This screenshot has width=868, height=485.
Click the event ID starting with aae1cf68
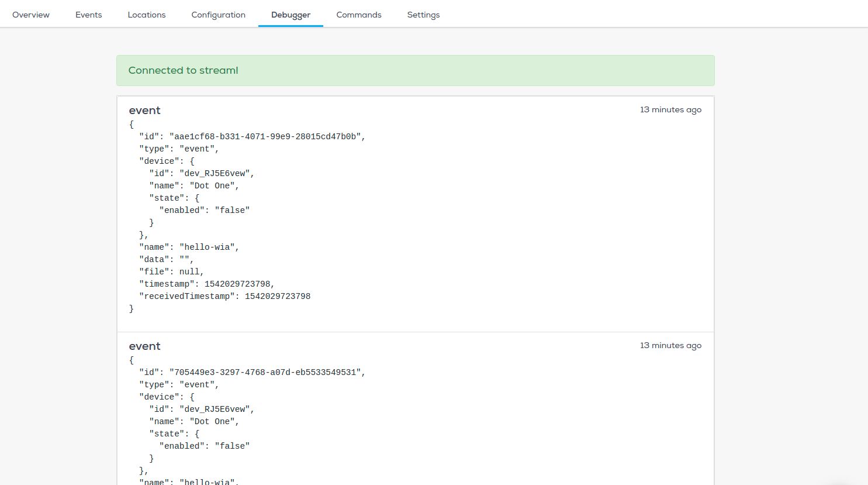coord(265,136)
